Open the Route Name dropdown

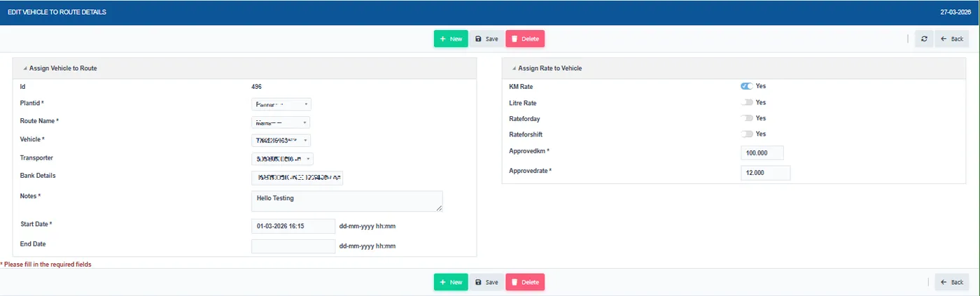281,122
